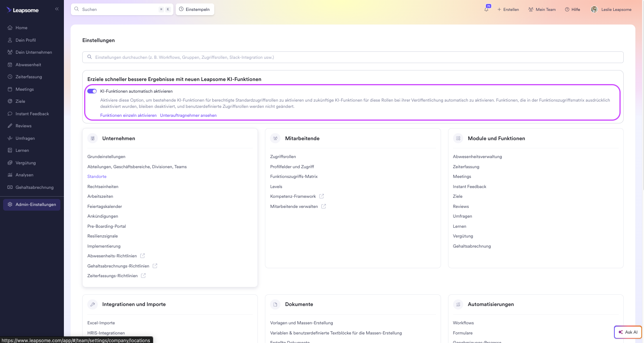
Task: Click external-link icon next to Mitarbeitende verwalten
Action: coord(323,206)
